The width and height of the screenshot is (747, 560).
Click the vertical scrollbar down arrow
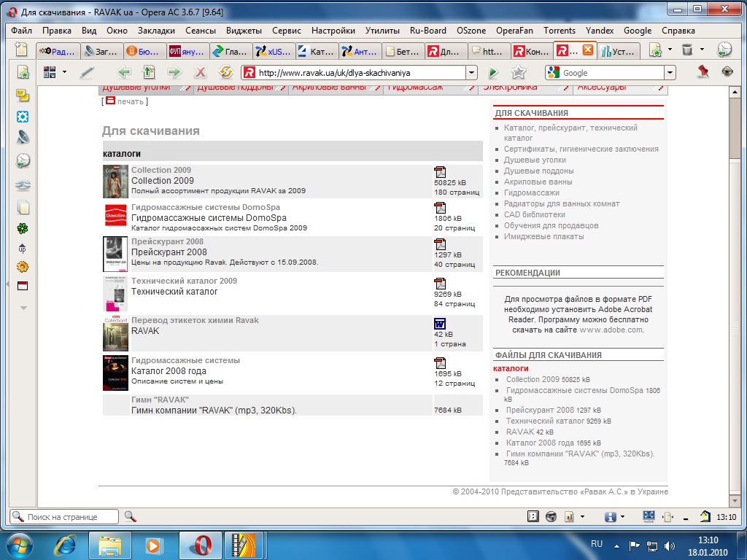(734, 502)
